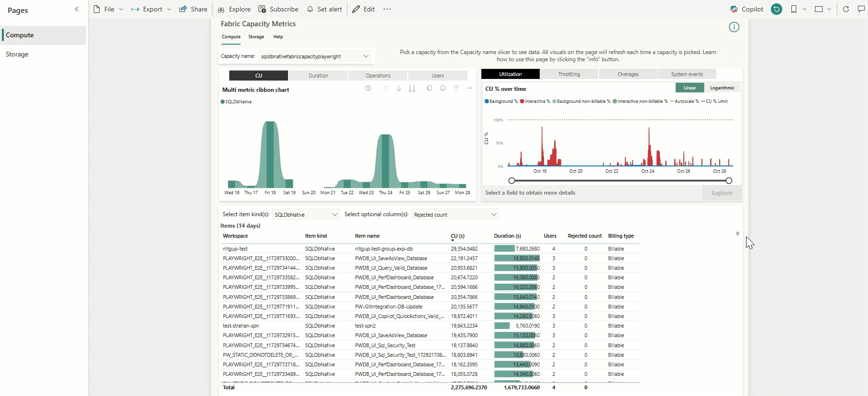Toggle Interactive non-billable % legend item
Viewport: 868px width, 396px height.
pyautogui.click(x=640, y=101)
